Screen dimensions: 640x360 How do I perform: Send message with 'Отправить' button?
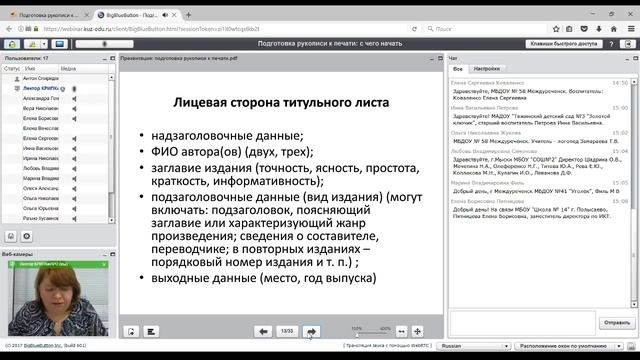tap(617, 322)
